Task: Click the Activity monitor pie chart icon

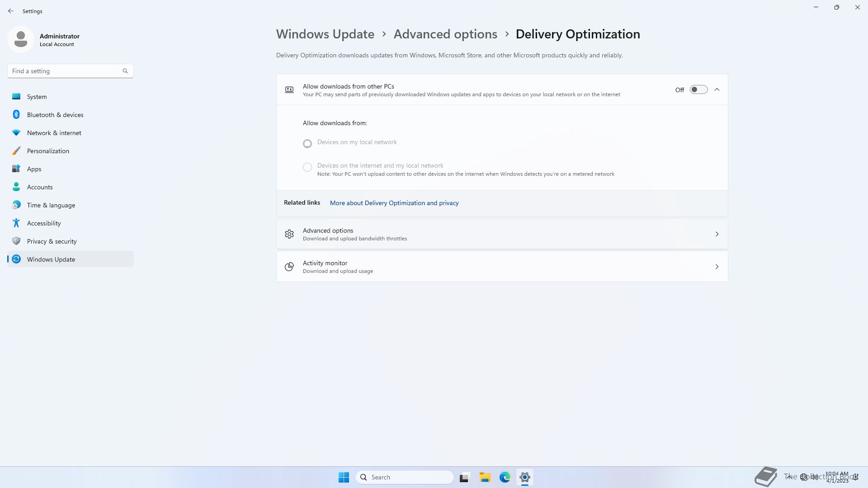Action: click(x=289, y=267)
